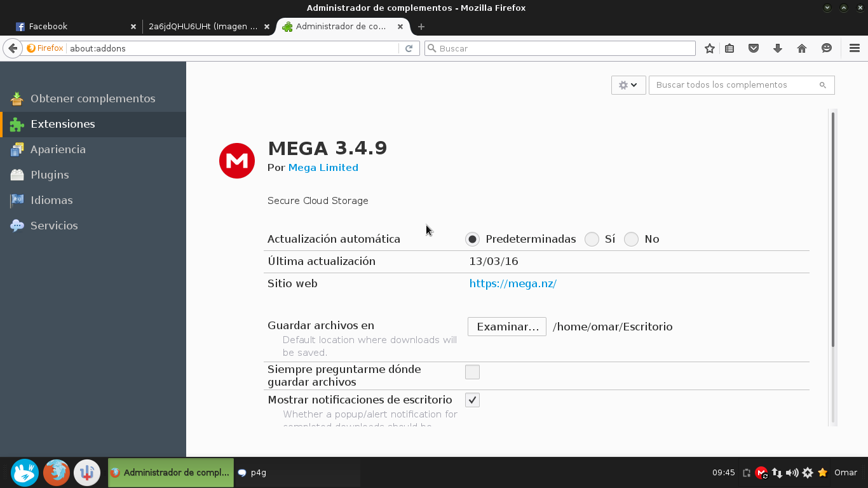Viewport: 868px width, 488px height.
Task: Click the yellow star tray icon
Action: (822, 473)
